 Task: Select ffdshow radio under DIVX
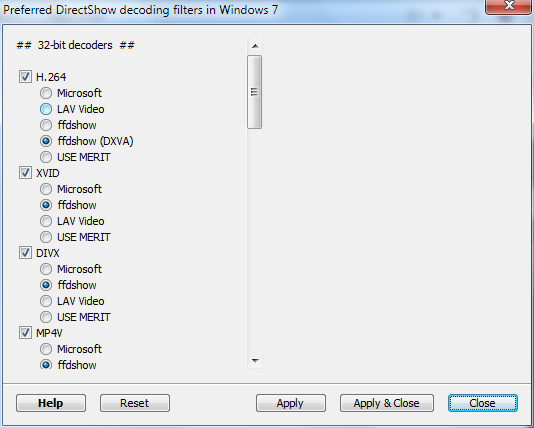[46, 285]
